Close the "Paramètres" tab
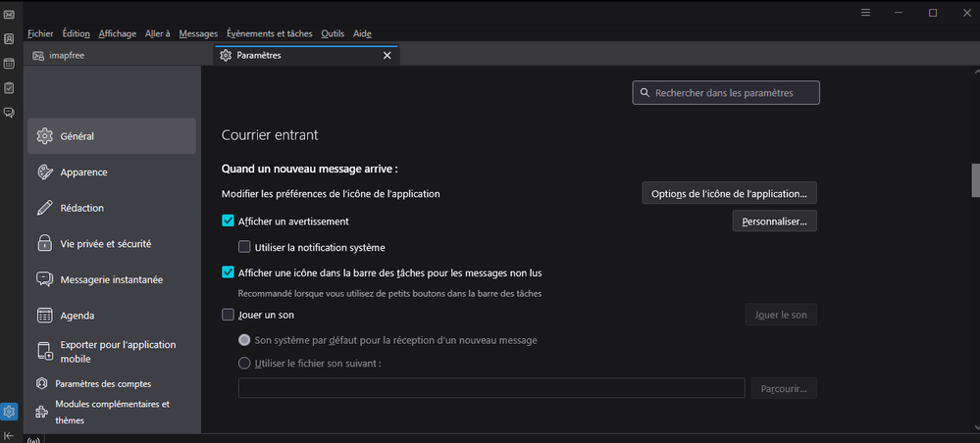The image size is (980, 443). coord(387,56)
